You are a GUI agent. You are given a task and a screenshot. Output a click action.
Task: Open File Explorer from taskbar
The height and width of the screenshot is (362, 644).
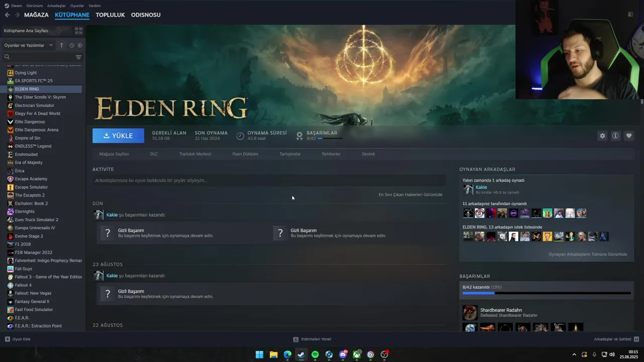pos(273,354)
